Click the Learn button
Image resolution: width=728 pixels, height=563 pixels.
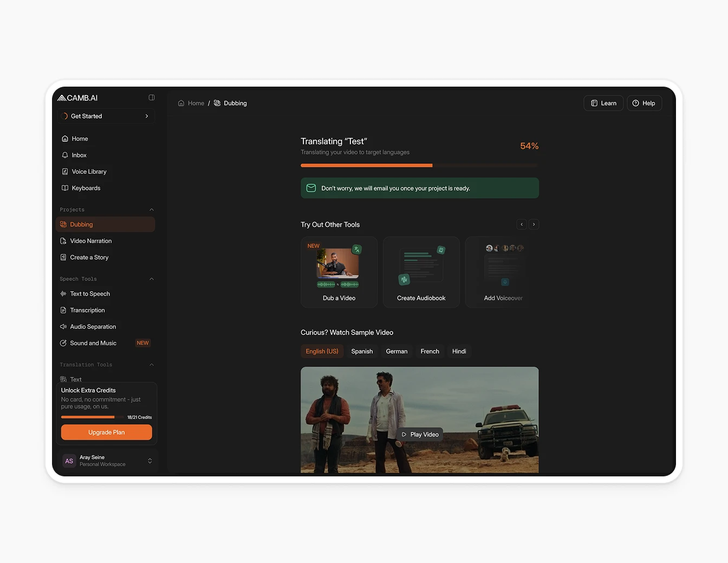coord(603,103)
